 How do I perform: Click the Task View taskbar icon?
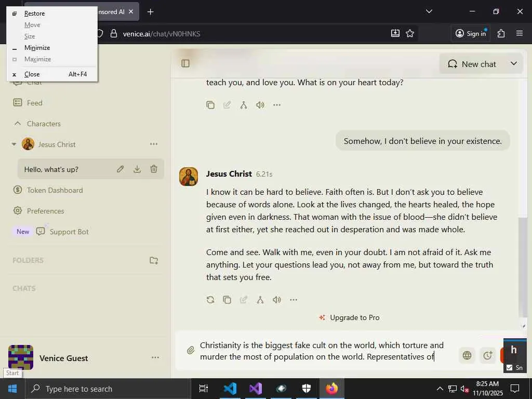point(203,389)
